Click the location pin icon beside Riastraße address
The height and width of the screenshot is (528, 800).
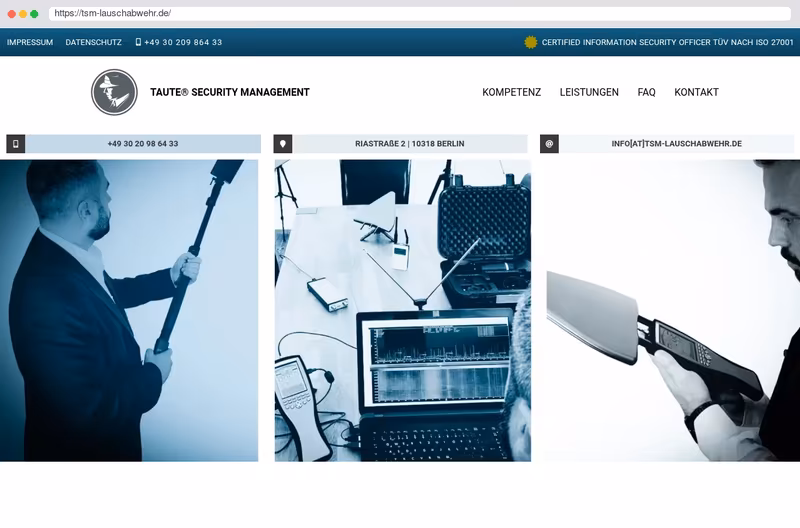pyautogui.click(x=283, y=144)
